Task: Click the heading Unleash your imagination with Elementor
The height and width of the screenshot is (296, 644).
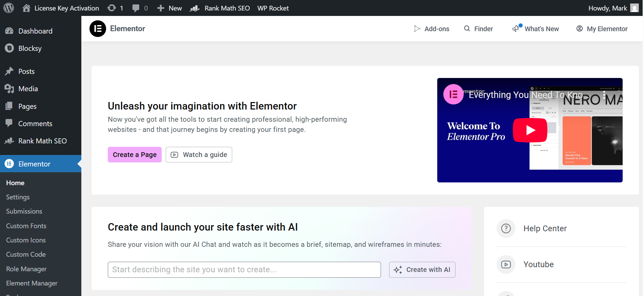Action: point(202,106)
